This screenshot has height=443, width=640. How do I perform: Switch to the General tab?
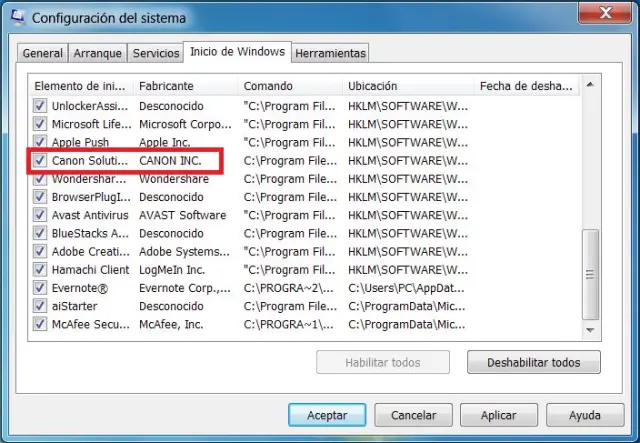[42, 53]
